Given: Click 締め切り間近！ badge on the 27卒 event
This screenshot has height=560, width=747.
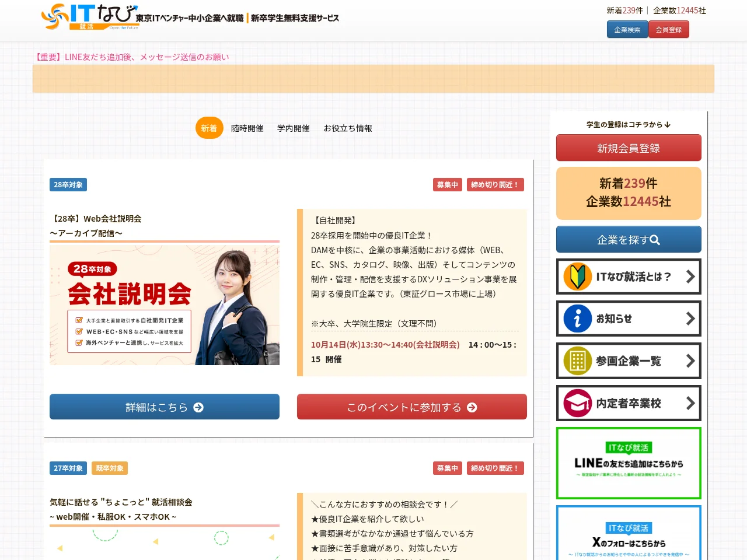Looking at the screenshot, I should [495, 468].
